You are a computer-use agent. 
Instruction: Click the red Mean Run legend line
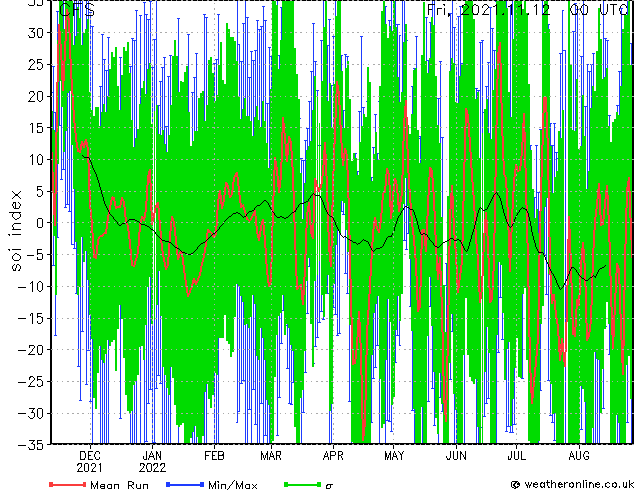[x=67, y=484]
